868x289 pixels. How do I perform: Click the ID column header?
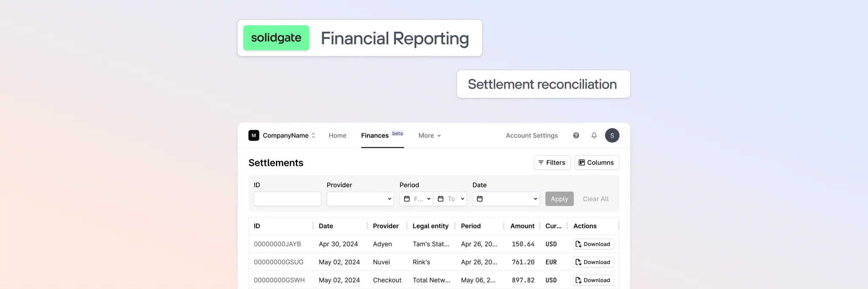coord(257,226)
